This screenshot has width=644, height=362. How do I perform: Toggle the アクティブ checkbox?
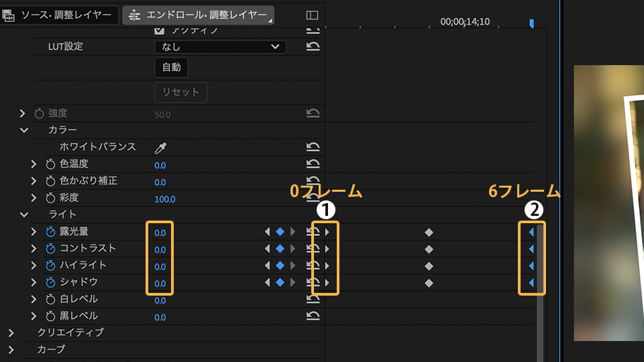160,30
